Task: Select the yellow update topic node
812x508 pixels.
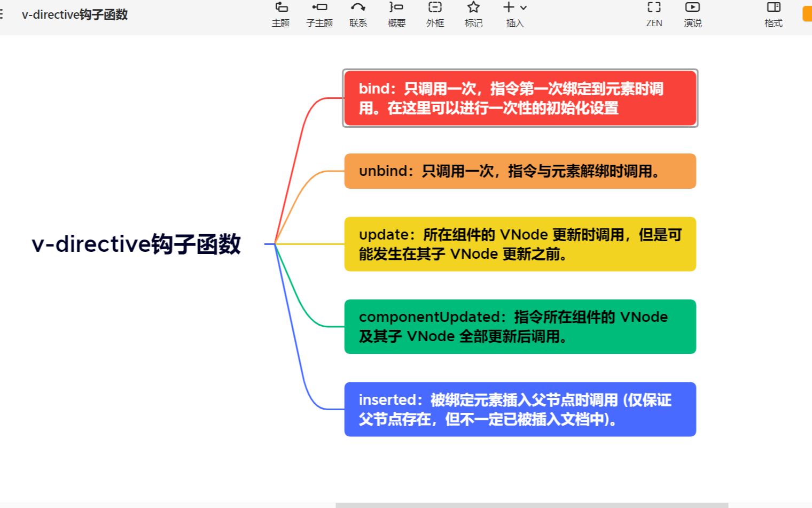Action: point(520,244)
